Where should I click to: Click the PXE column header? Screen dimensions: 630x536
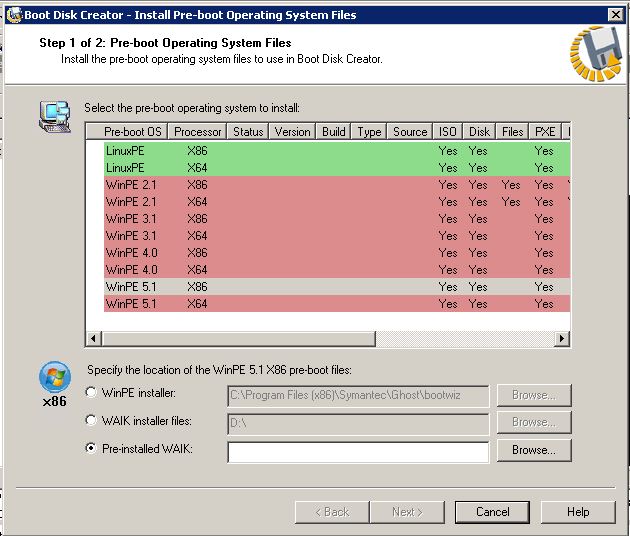pyautogui.click(x=545, y=132)
